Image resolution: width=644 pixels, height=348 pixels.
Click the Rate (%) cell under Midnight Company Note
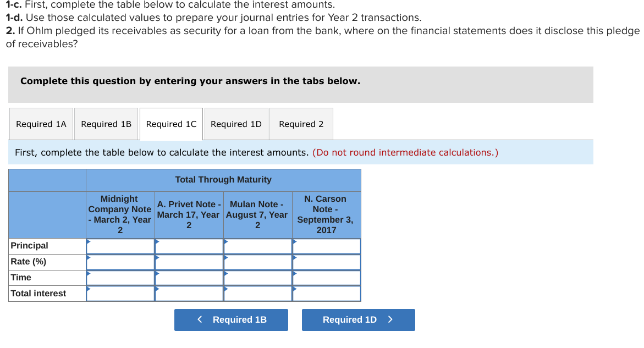[120, 262]
